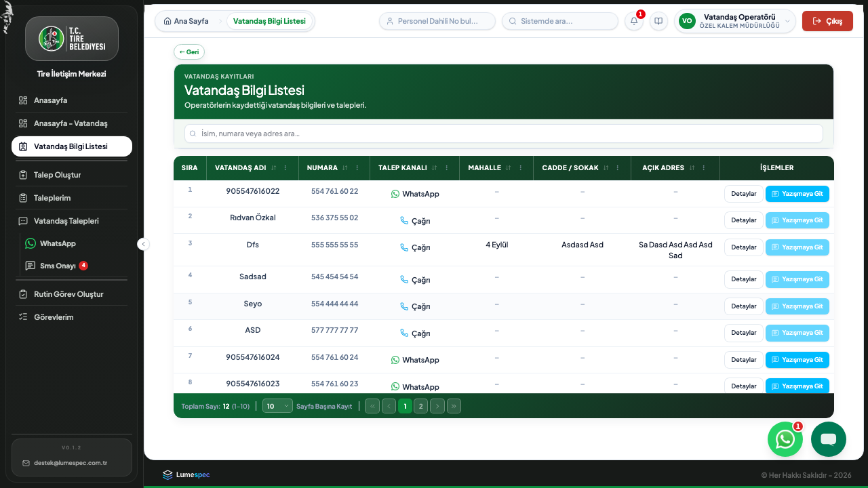Viewport: 868px width, 488px height.
Task: Open Anasayfa in the sidebar
Action: click(72, 100)
